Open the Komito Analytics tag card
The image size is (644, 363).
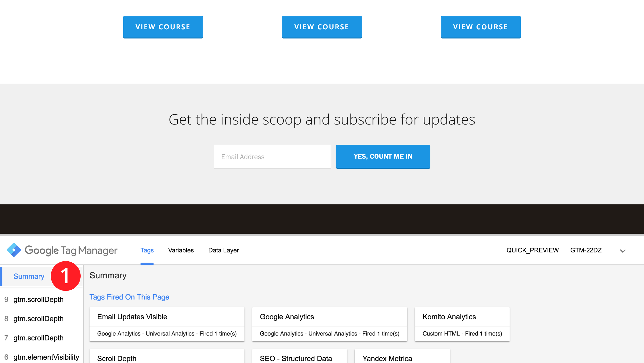click(x=462, y=324)
